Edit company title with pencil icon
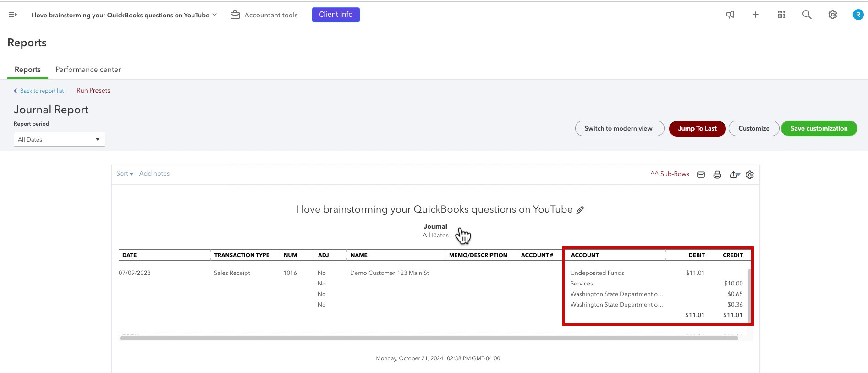 pos(580,210)
